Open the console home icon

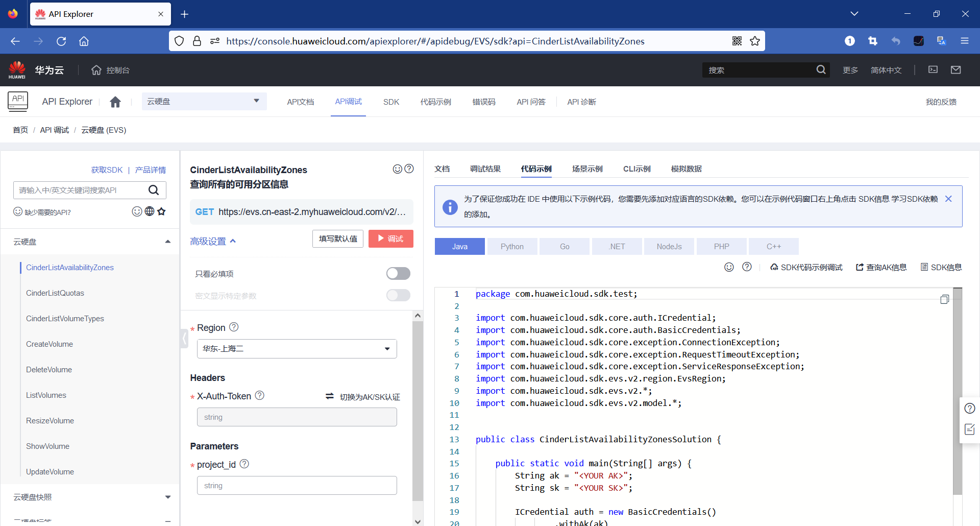pyautogui.click(x=96, y=70)
